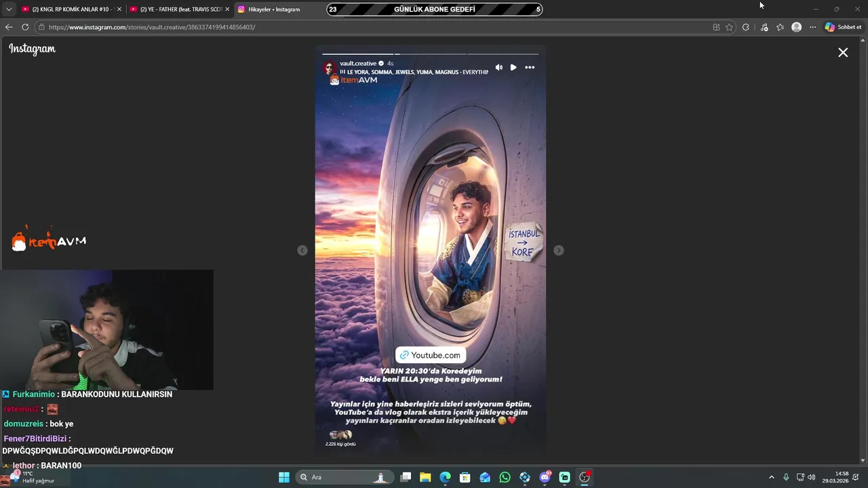868x488 pixels.
Task: Open OBS Studio from the taskbar
Action: pos(585,477)
